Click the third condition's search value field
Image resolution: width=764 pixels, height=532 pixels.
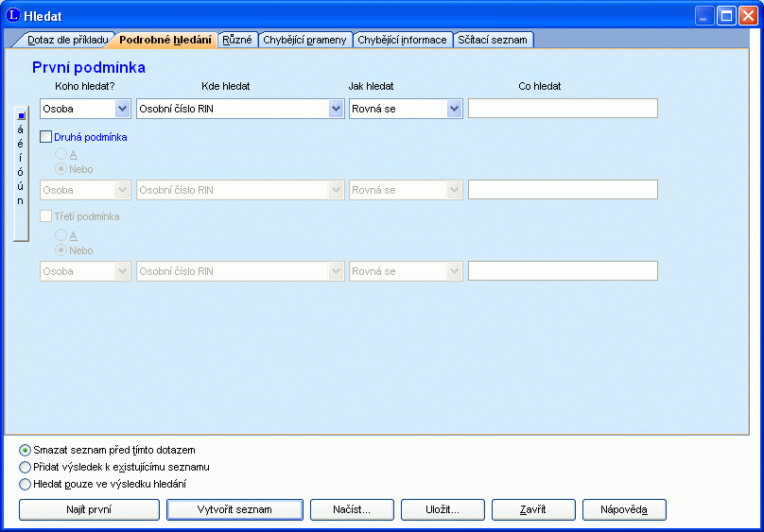563,271
